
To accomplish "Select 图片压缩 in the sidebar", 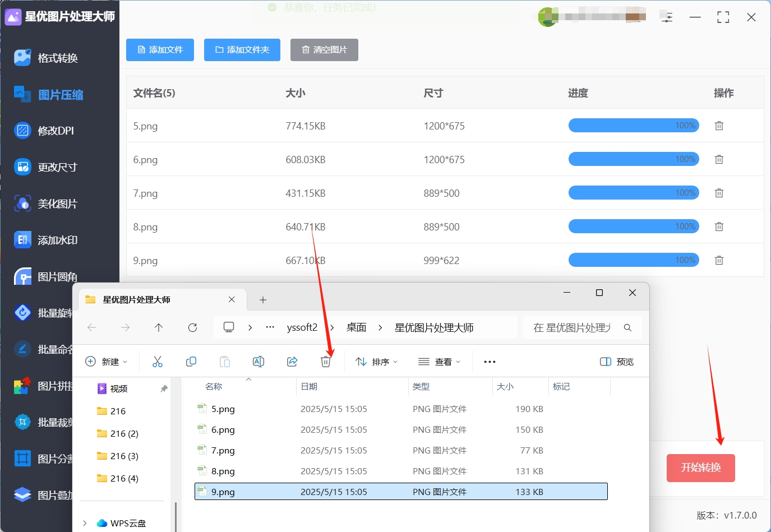I will (x=49, y=95).
